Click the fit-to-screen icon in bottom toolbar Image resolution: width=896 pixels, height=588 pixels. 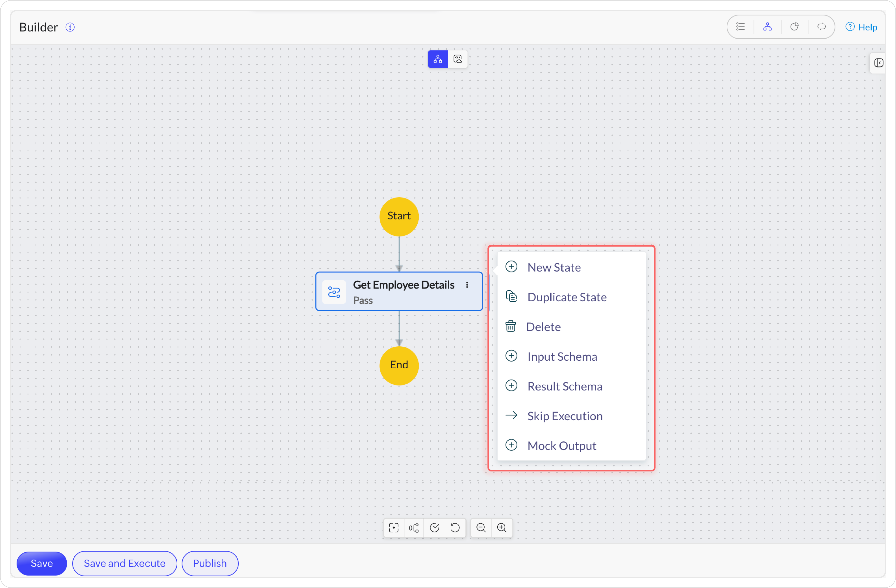[x=394, y=528]
